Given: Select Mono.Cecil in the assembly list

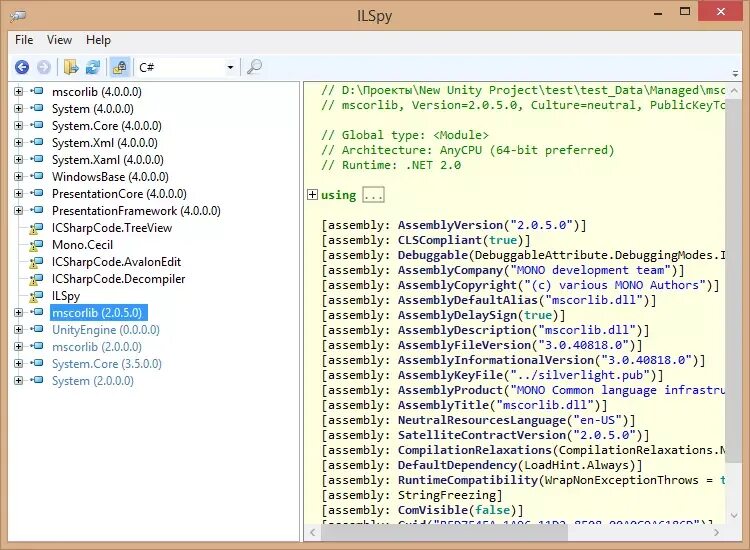Looking at the screenshot, I should tap(82, 245).
